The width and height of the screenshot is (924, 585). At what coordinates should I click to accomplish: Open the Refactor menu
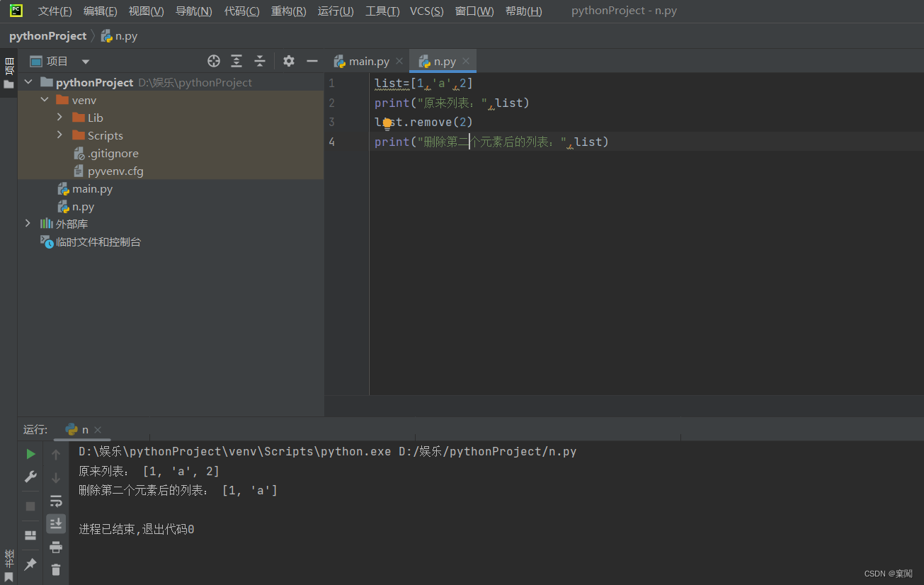click(x=288, y=11)
